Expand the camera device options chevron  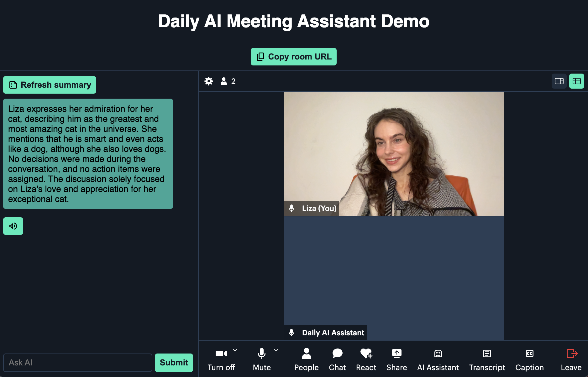(236, 350)
